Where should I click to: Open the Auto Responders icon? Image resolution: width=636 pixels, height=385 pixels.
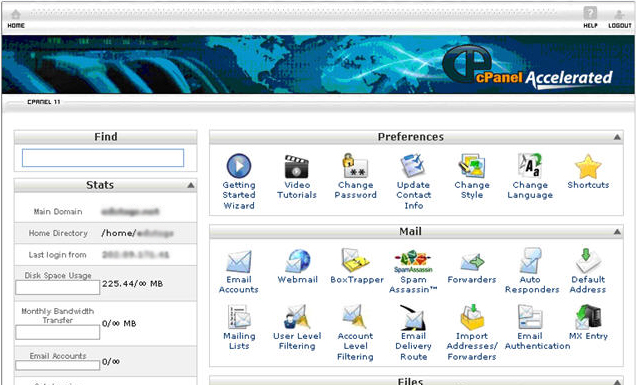click(530, 260)
